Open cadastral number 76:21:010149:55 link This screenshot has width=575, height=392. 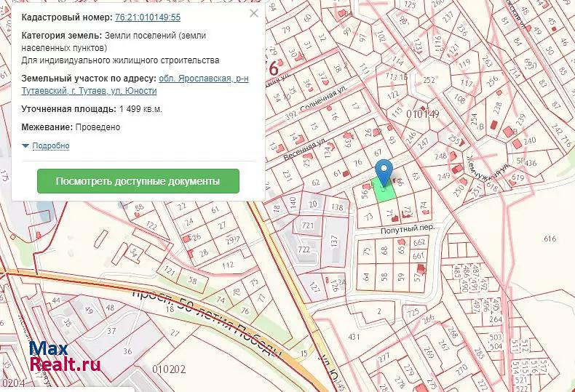click(148, 17)
